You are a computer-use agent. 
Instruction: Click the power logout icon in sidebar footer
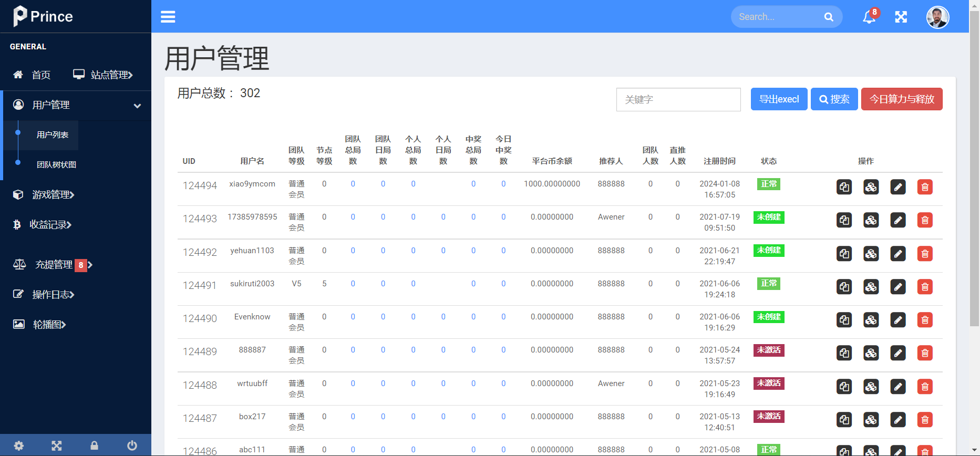tap(132, 445)
